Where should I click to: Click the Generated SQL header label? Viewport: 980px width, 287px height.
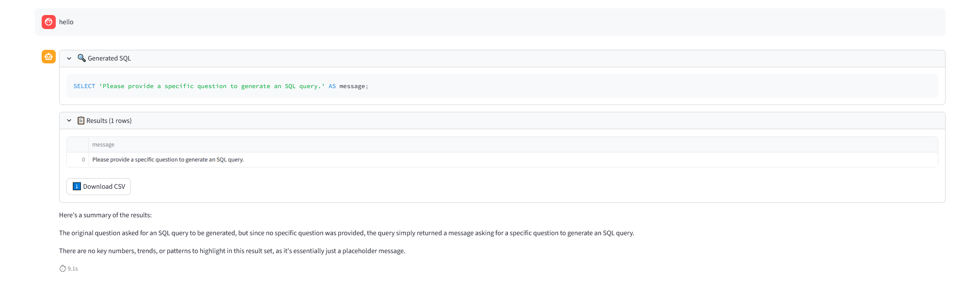(x=109, y=59)
